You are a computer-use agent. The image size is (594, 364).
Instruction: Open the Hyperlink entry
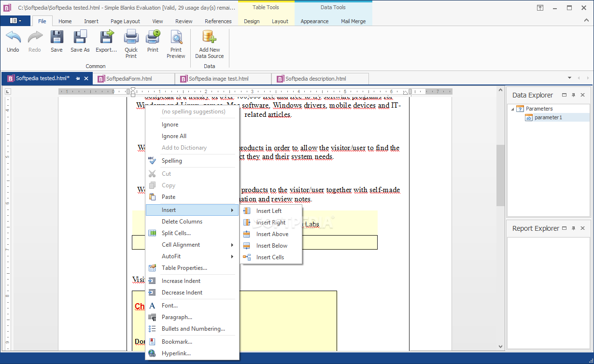pos(192,353)
